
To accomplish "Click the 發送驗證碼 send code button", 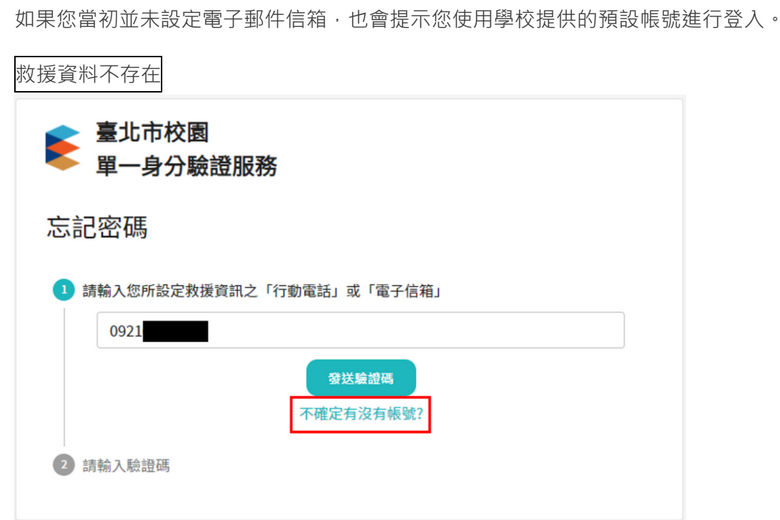I will 361,378.
